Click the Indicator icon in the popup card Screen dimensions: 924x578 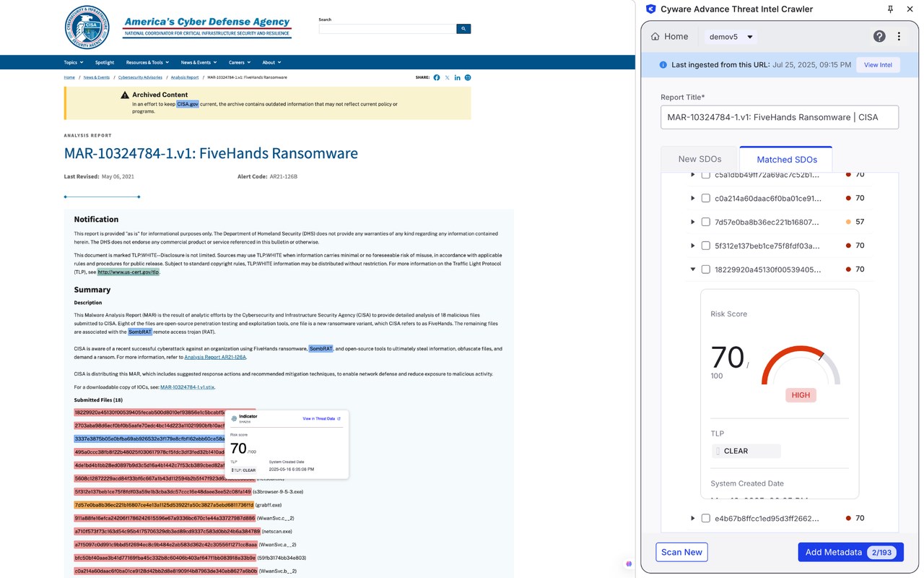pos(234,418)
